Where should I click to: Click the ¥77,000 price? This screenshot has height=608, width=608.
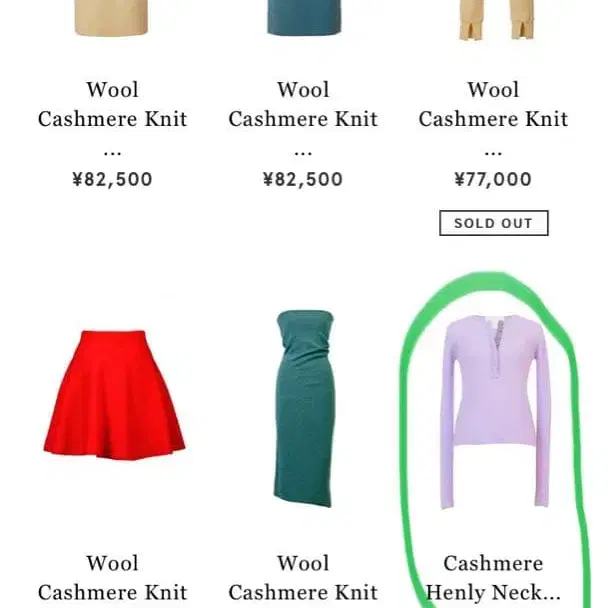click(x=493, y=180)
